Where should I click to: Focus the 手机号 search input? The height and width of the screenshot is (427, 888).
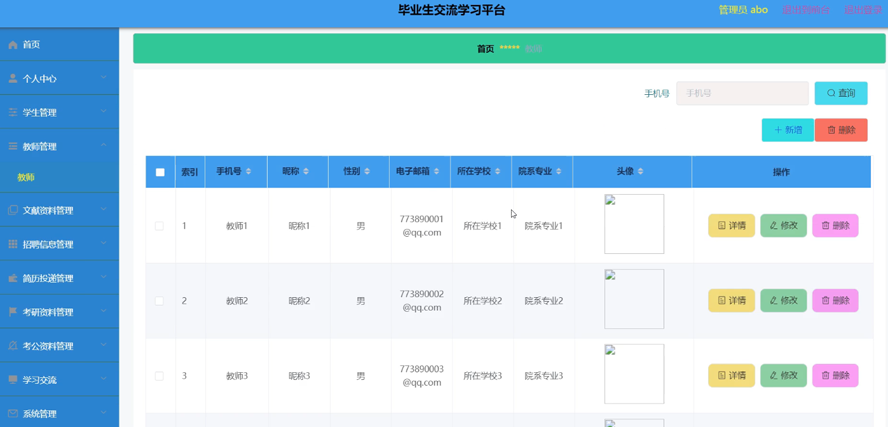[x=742, y=93]
